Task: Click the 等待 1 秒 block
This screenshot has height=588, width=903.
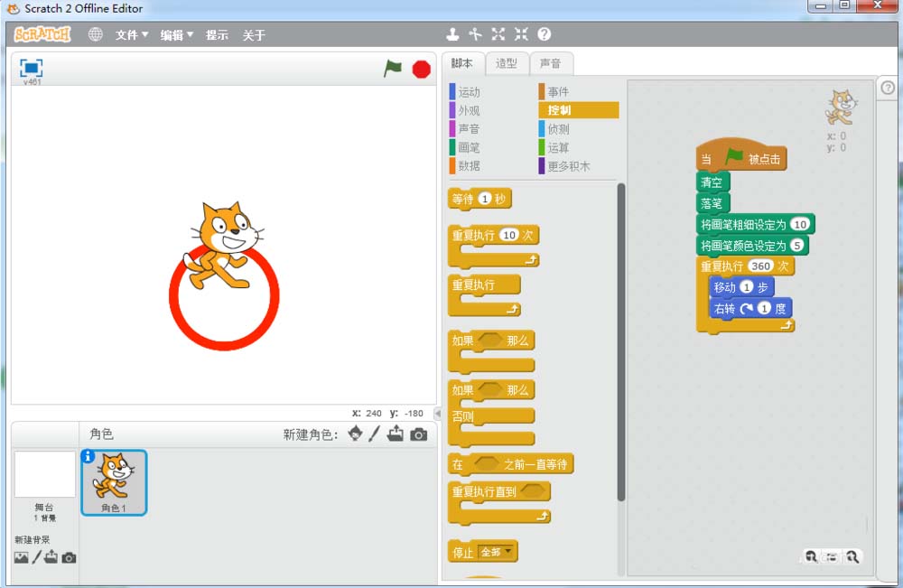Action: pos(479,200)
